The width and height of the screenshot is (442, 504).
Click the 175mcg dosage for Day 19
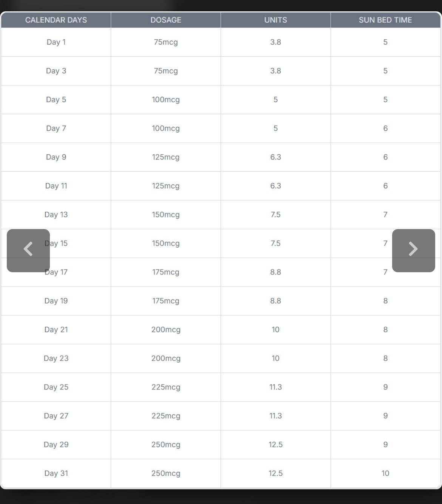point(166,301)
